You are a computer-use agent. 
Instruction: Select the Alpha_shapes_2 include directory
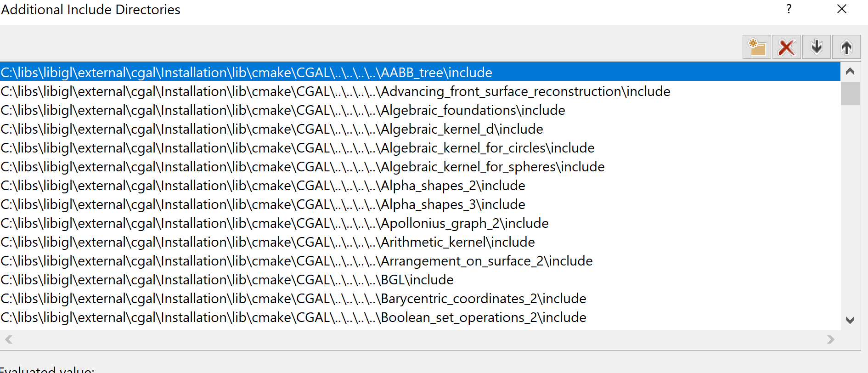(x=263, y=185)
